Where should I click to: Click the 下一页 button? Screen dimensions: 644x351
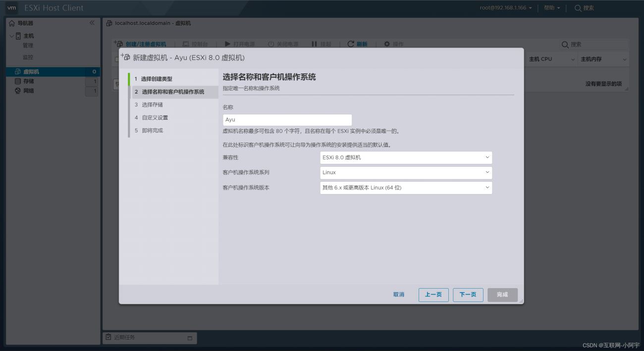point(468,295)
